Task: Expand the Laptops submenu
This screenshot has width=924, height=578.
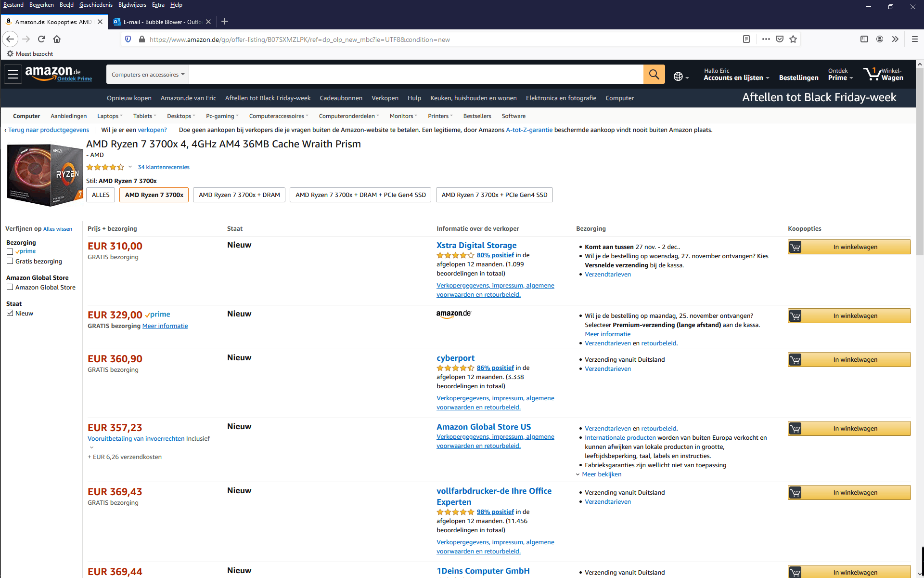Action: coord(110,116)
